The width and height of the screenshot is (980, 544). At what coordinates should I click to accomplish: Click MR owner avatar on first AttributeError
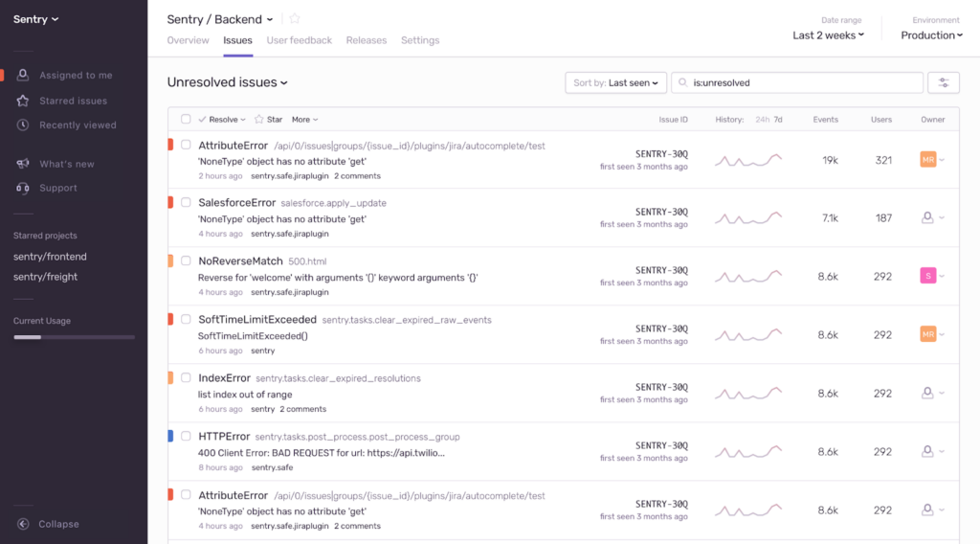tap(927, 160)
